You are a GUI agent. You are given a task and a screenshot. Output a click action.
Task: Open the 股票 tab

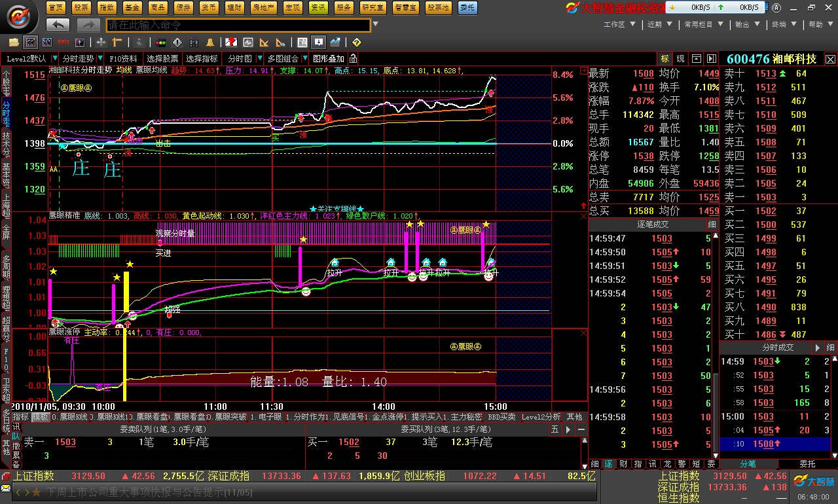click(81, 8)
